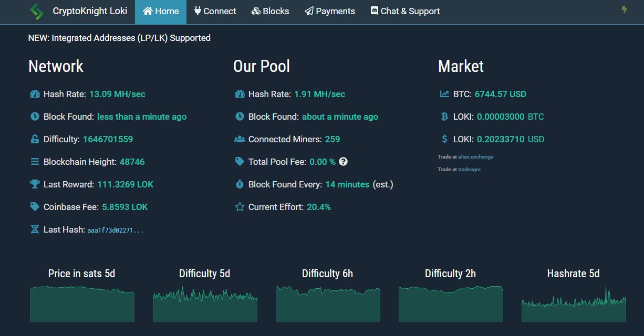Click the dollar sign icon beside LOKI
Image resolution: width=644 pixels, height=336 pixels.
(x=444, y=139)
